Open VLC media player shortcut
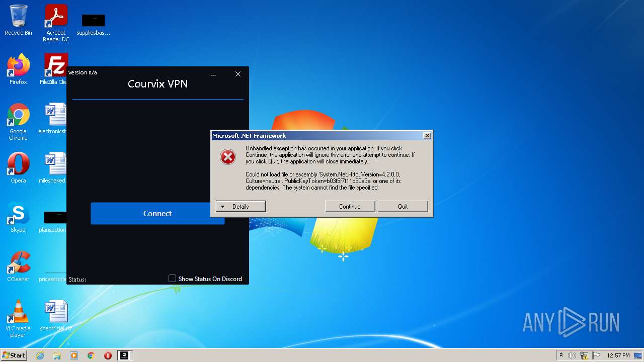Image resolution: width=644 pixels, height=362 pixels. pyautogui.click(x=18, y=319)
